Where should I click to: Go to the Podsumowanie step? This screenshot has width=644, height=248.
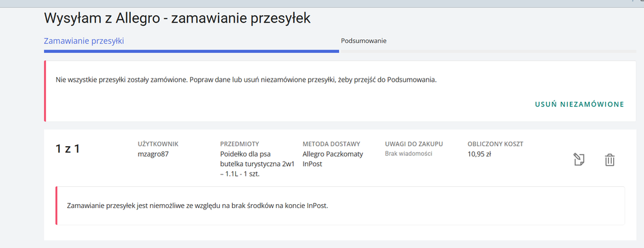364,41
